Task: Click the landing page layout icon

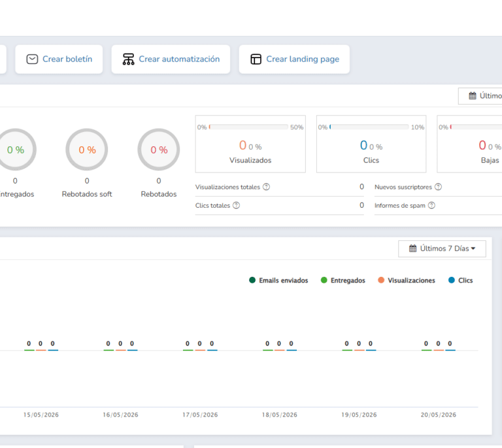Action: pos(256,59)
